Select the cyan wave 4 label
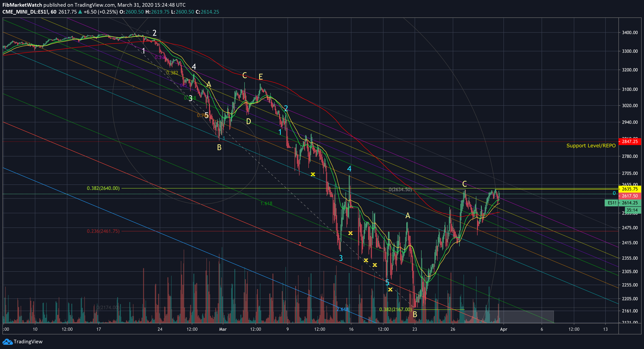 (x=349, y=169)
